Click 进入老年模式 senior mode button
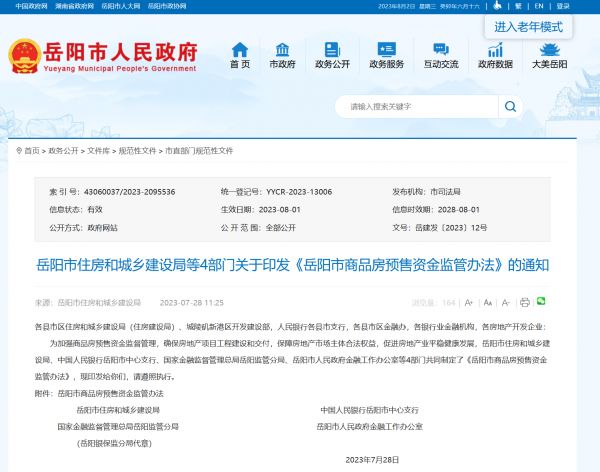This screenshot has width=600, height=472. coord(528,27)
